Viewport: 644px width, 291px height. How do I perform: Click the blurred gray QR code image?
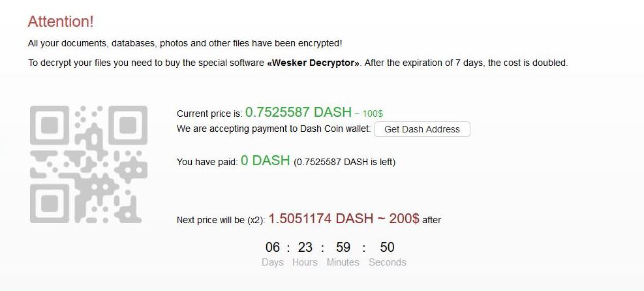(89, 164)
